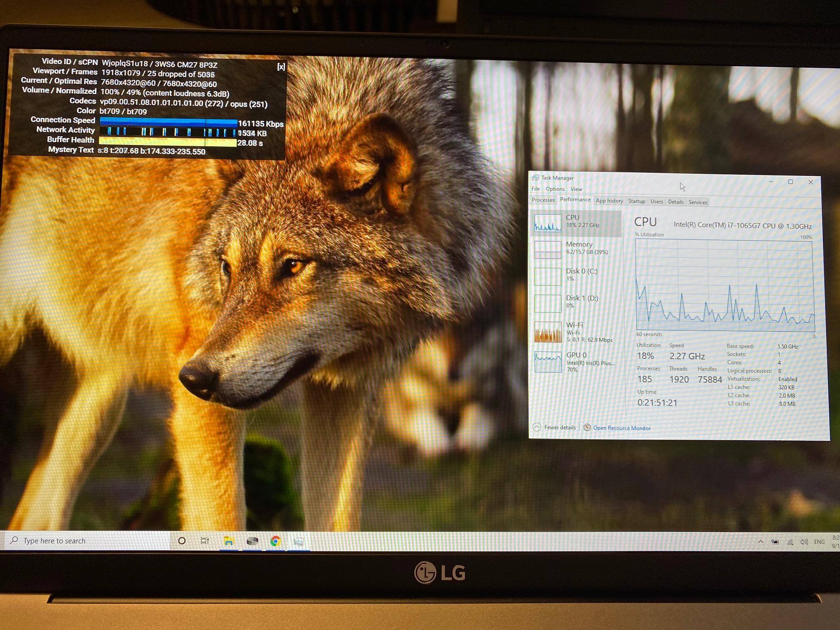Open the Startup tab
This screenshot has height=630, width=840.
[x=636, y=201]
